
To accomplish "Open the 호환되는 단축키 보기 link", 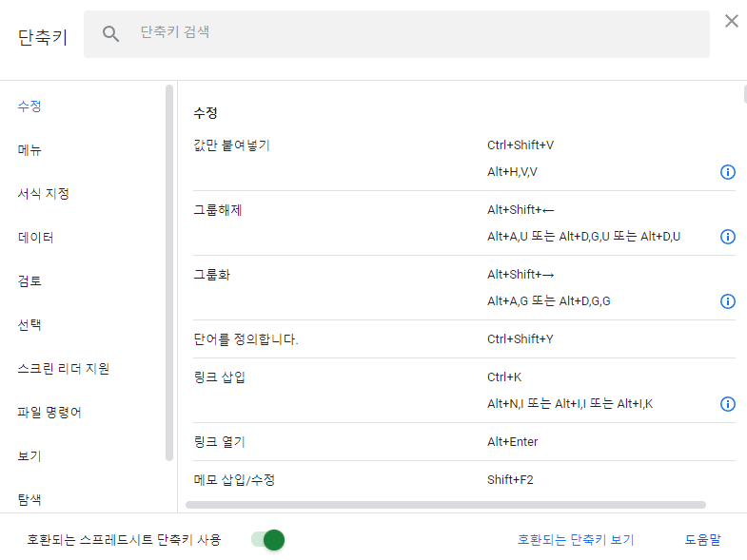I will click(x=576, y=540).
